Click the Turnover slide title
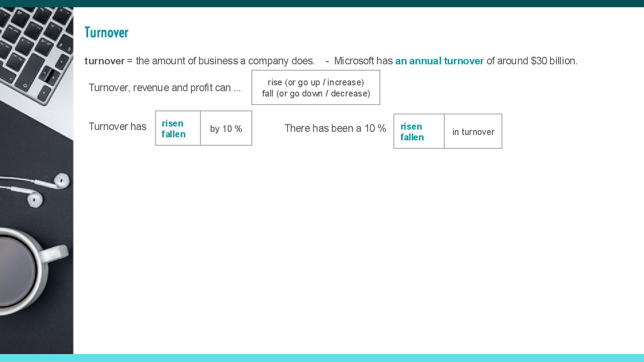Screen dimensions: 644x362 click(106, 33)
